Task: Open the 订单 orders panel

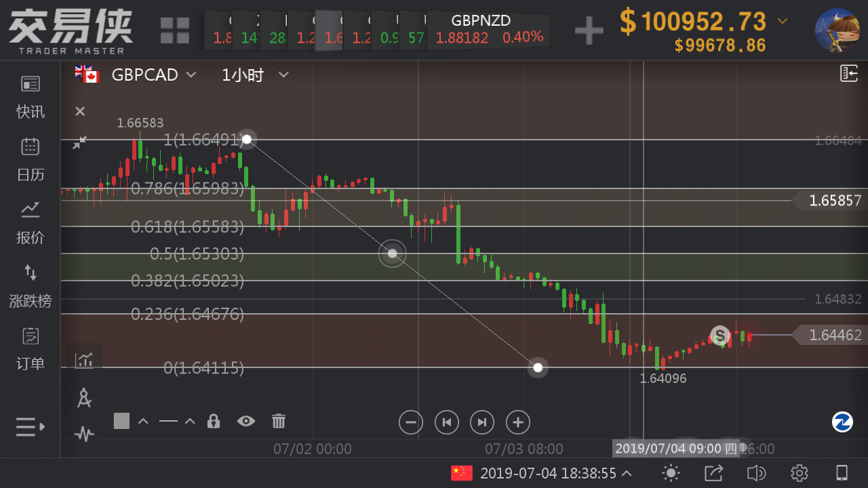Action: pyautogui.click(x=31, y=348)
